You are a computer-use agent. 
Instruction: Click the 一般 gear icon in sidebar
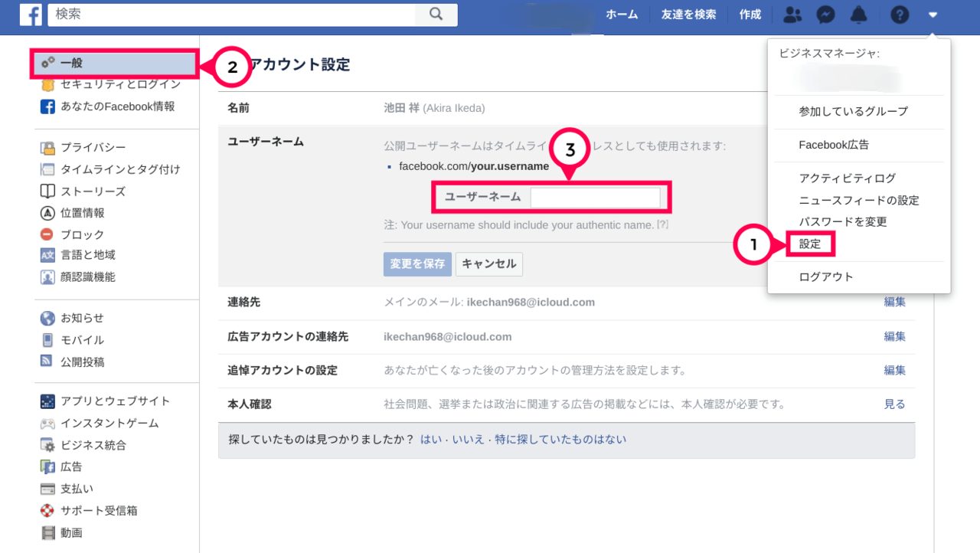(48, 63)
